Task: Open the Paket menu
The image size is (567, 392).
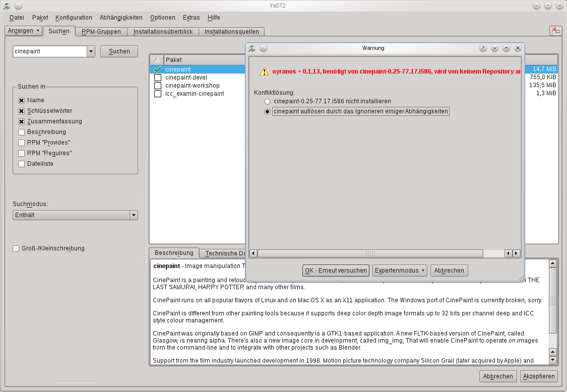Action: tap(40, 17)
